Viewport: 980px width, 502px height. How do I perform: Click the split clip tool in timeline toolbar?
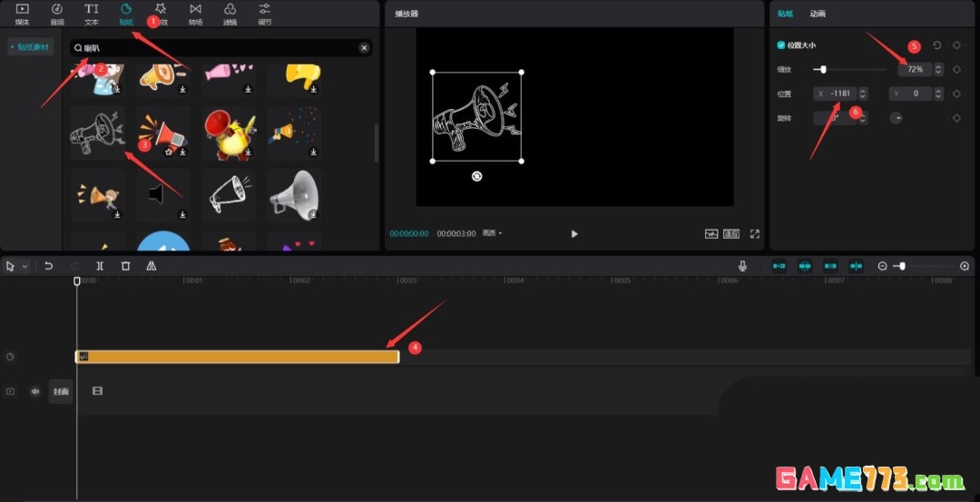100,266
